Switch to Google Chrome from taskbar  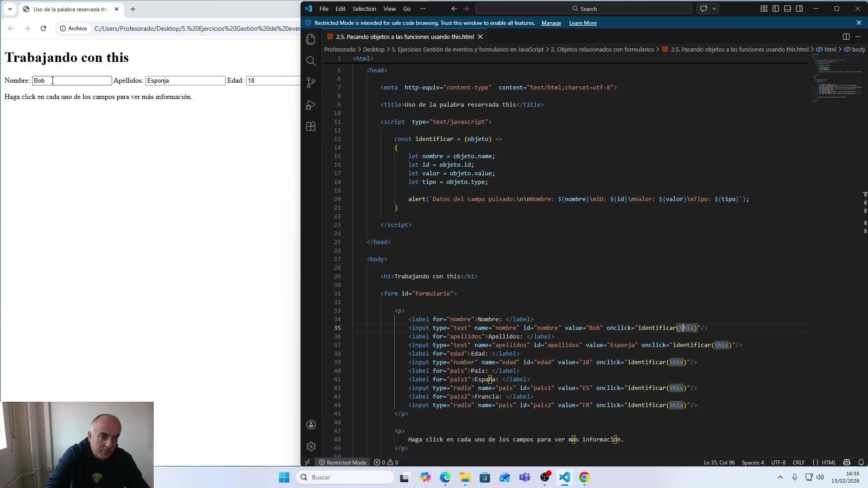click(x=584, y=477)
